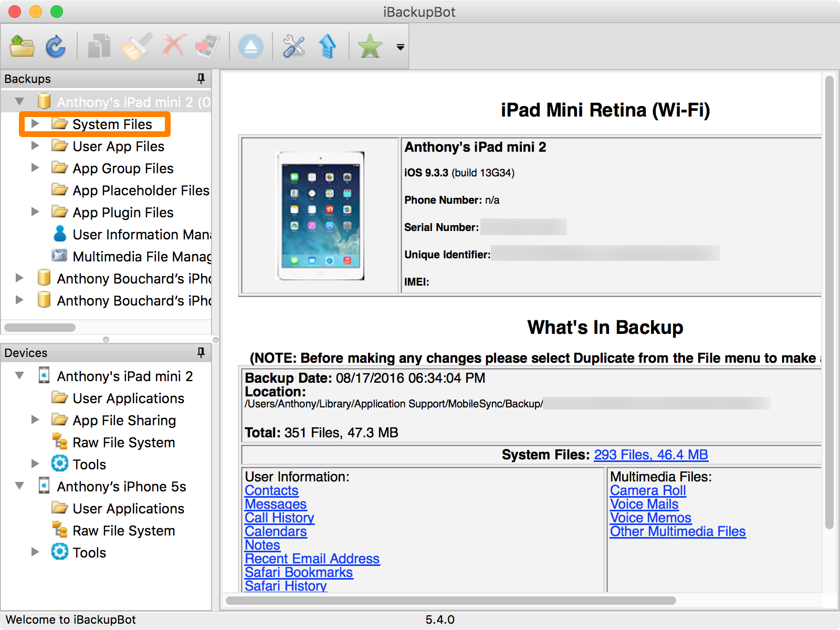Open the 293 Files, 46.4 MB link

pyautogui.click(x=651, y=455)
